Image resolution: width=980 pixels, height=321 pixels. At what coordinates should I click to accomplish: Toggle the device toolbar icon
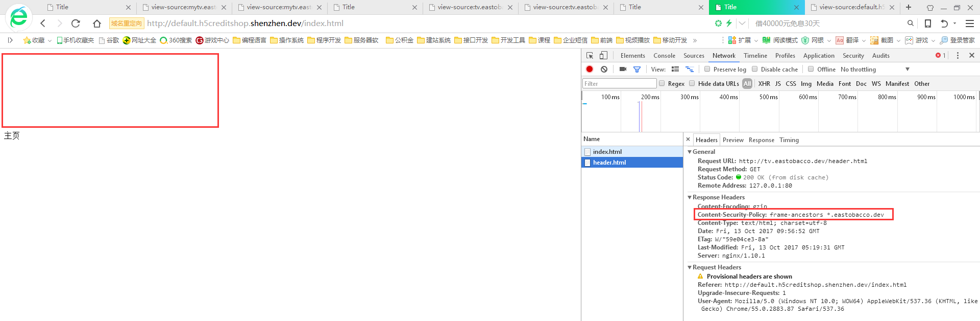click(x=603, y=55)
